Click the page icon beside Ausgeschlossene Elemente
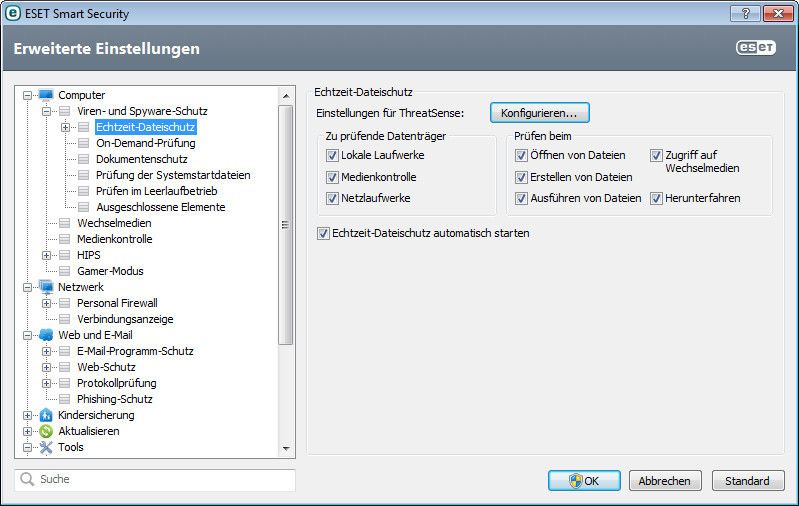The width and height of the screenshot is (799, 506). click(x=84, y=207)
